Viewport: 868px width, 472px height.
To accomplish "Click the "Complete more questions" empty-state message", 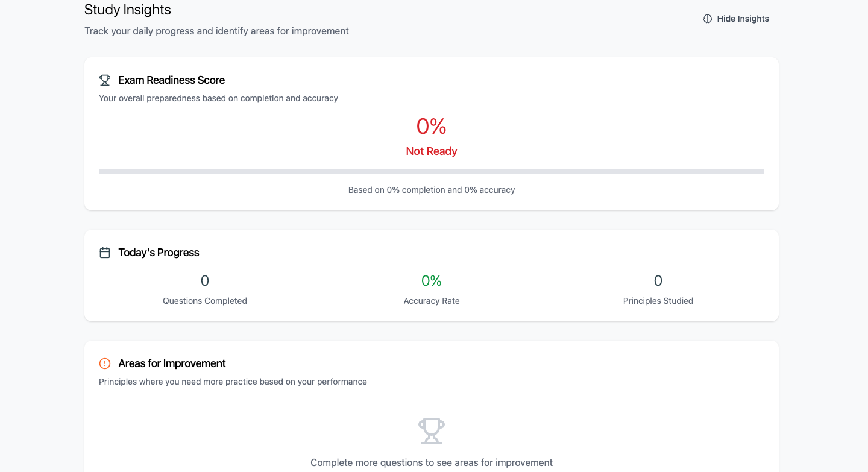I will [432, 463].
